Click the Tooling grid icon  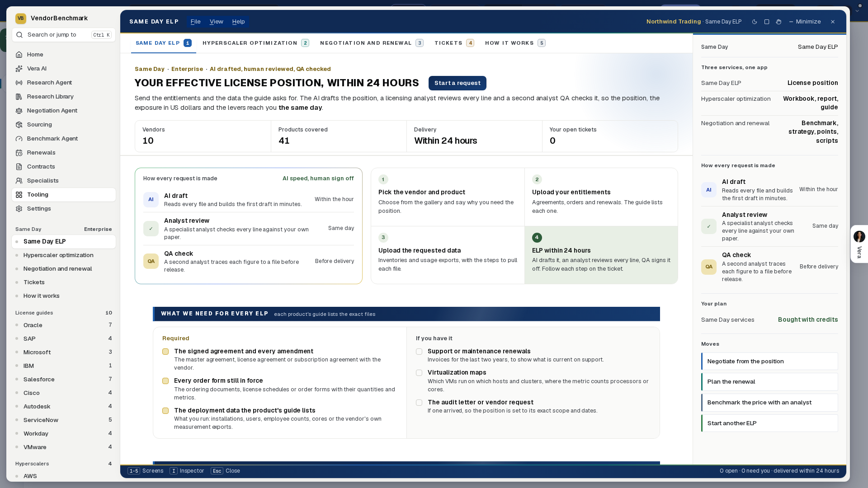tap(19, 195)
